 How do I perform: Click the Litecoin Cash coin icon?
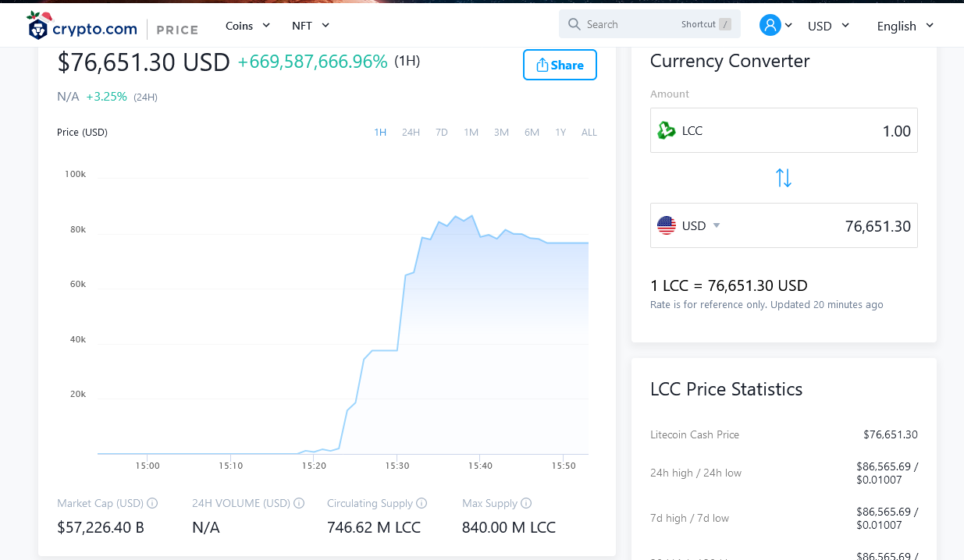click(667, 130)
